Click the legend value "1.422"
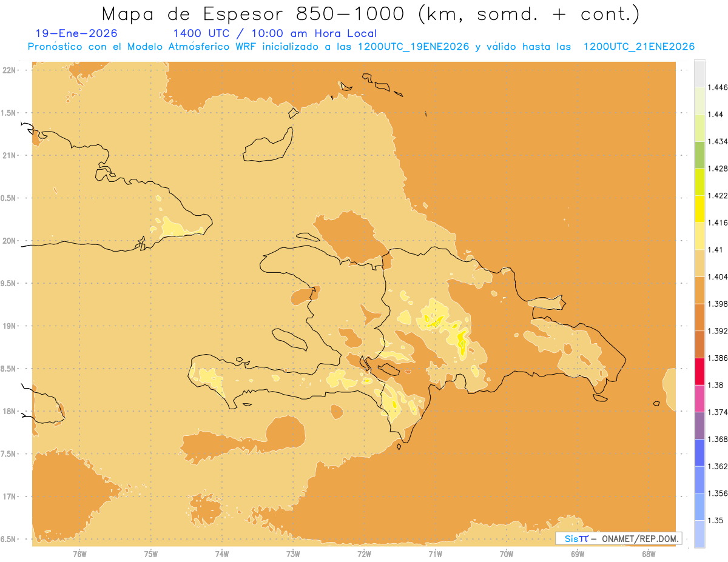728x562 pixels. [718, 195]
